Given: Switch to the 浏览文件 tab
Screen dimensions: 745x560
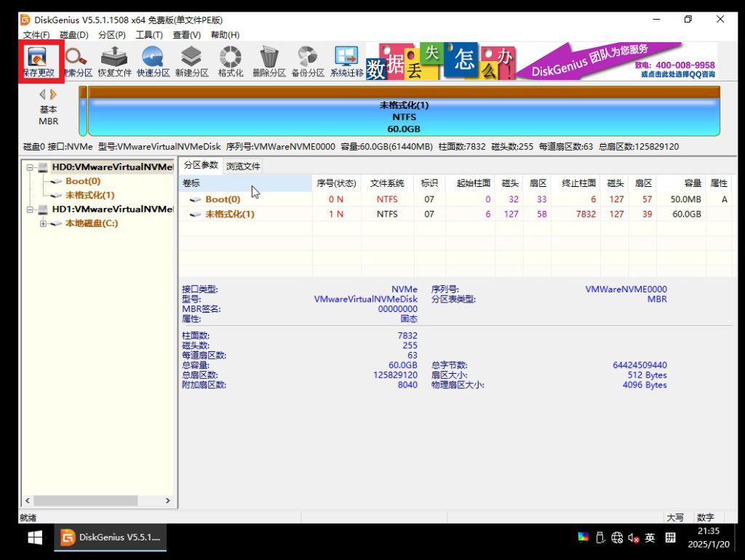Looking at the screenshot, I should coord(242,167).
